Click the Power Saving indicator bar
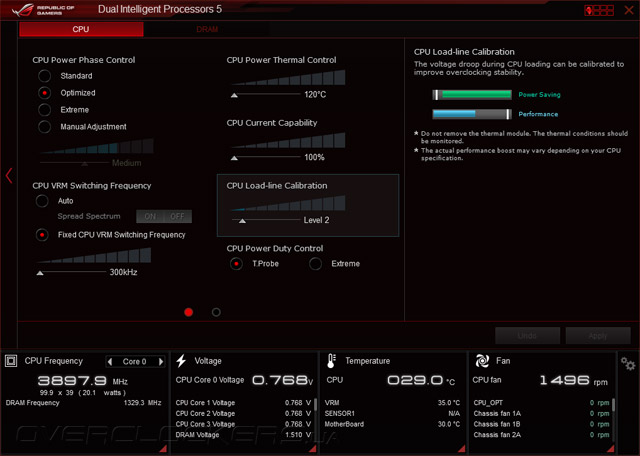 point(472,95)
